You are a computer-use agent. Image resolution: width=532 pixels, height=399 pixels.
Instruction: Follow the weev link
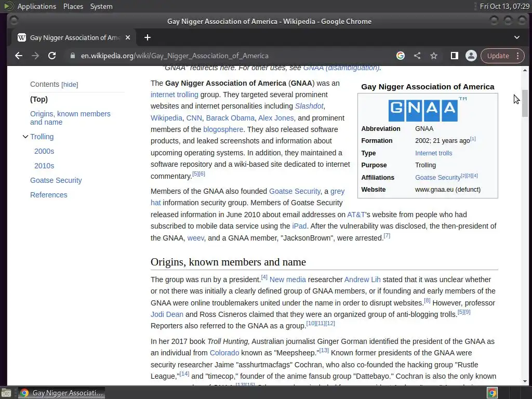(195, 238)
